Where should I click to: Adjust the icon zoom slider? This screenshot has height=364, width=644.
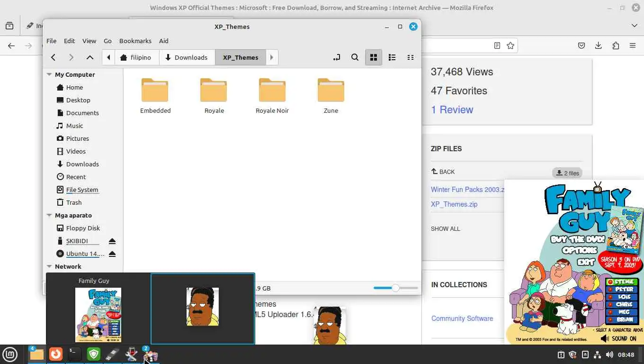pyautogui.click(x=395, y=288)
